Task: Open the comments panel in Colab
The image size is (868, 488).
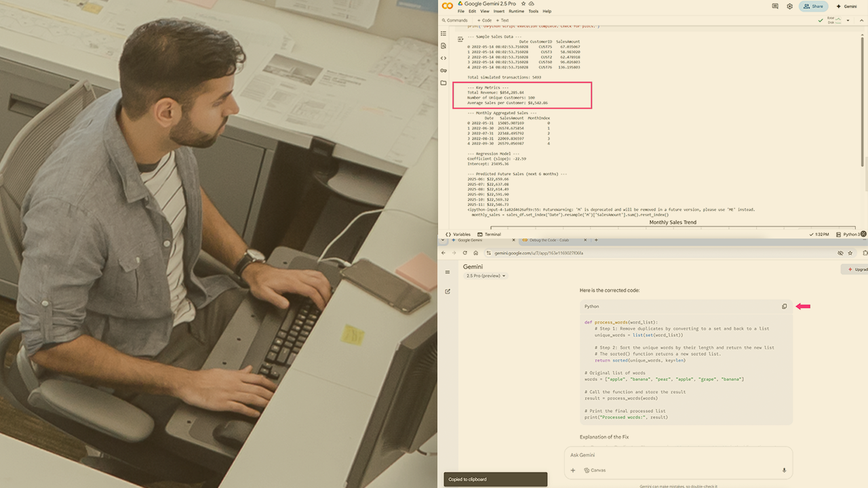Action: pyautogui.click(x=775, y=6)
